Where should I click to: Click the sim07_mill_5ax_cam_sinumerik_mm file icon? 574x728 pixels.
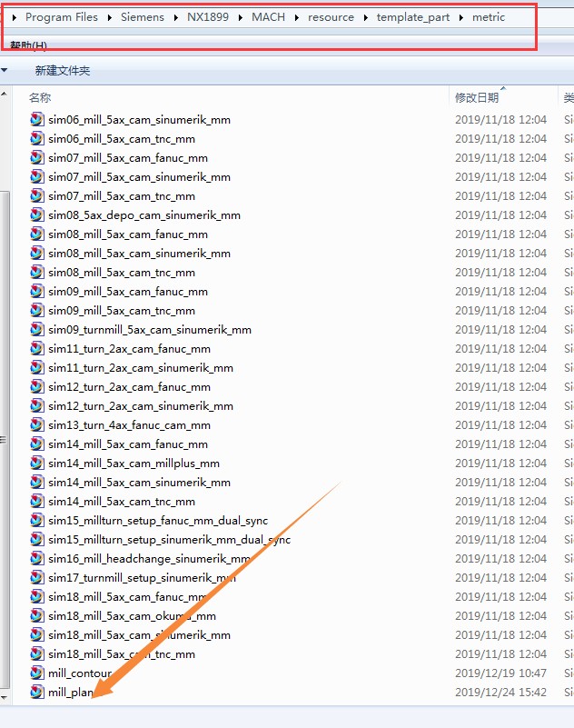click(37, 176)
